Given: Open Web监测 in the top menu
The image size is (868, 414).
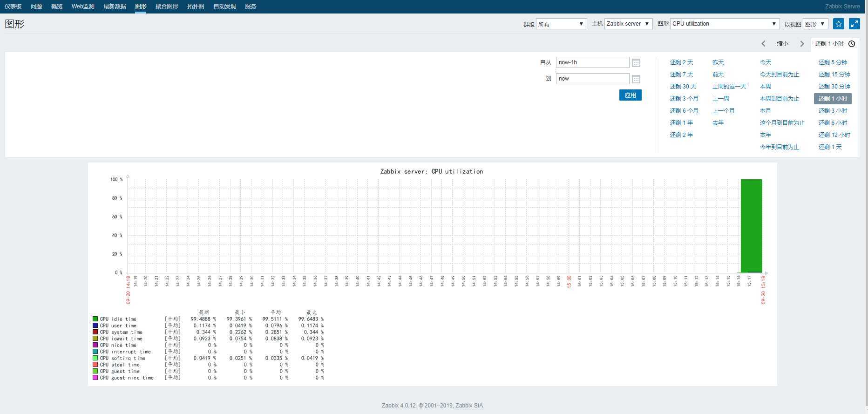Looking at the screenshot, I should (x=83, y=7).
